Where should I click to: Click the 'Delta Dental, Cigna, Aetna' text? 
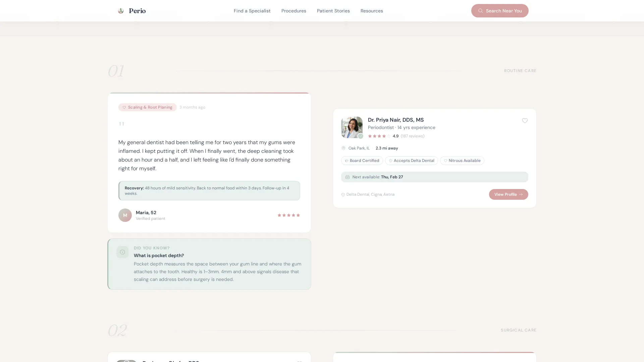click(x=370, y=194)
